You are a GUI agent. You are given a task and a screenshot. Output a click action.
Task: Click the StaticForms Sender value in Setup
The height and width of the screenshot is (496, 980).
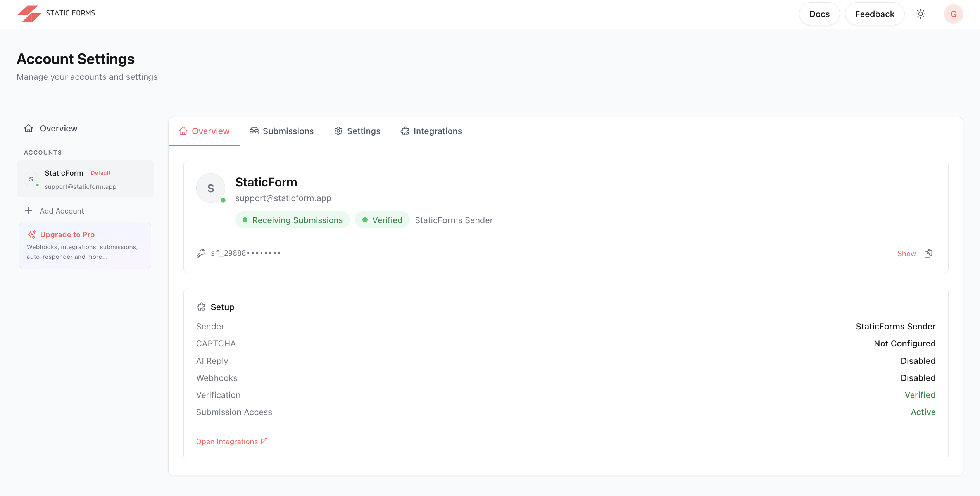[x=895, y=326]
